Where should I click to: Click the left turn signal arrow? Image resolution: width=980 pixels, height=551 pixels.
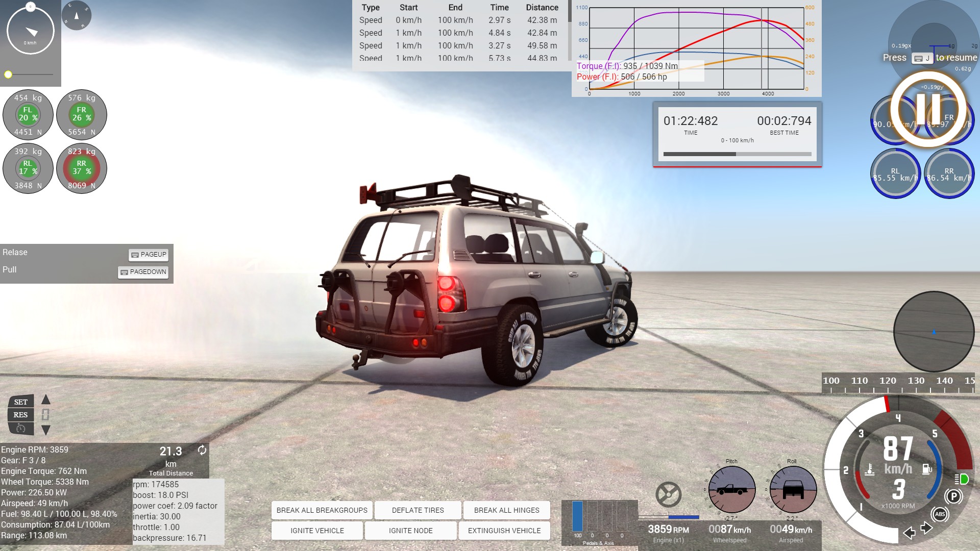(909, 533)
